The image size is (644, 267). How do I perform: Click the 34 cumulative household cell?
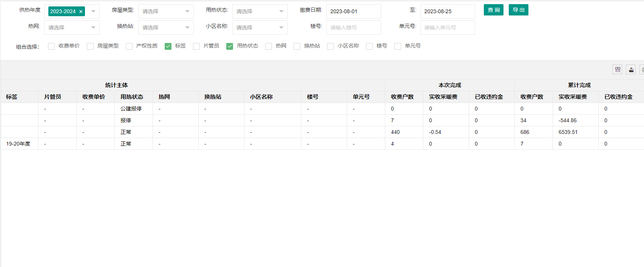pos(534,120)
